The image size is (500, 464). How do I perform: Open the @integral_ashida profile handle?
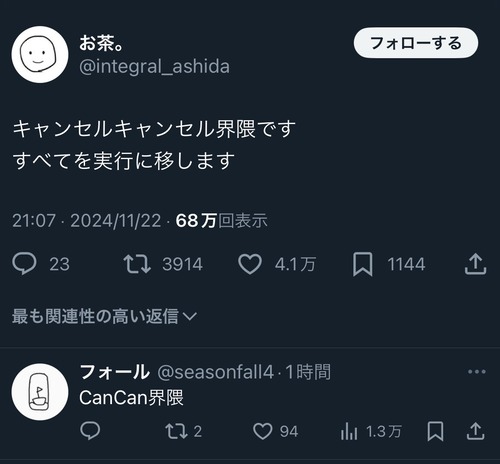click(154, 66)
